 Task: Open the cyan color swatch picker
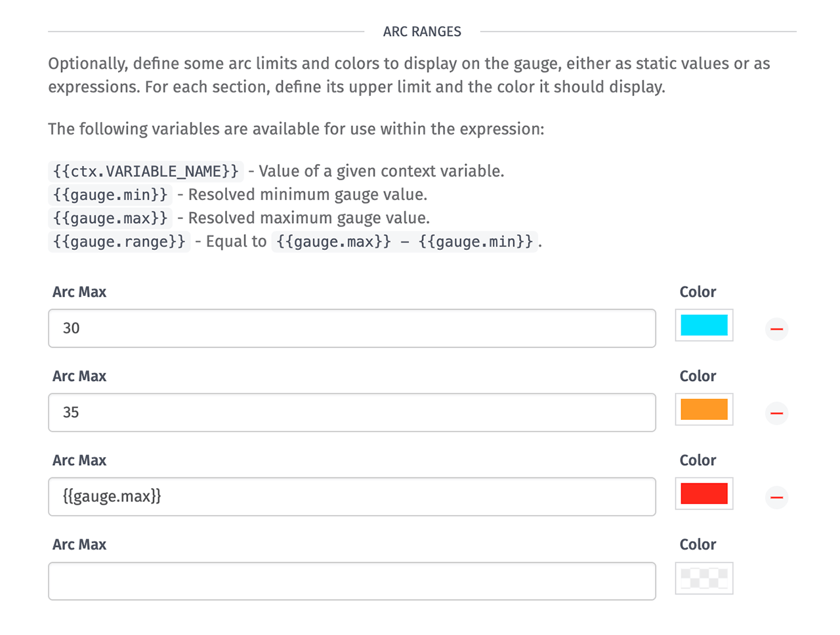703,325
